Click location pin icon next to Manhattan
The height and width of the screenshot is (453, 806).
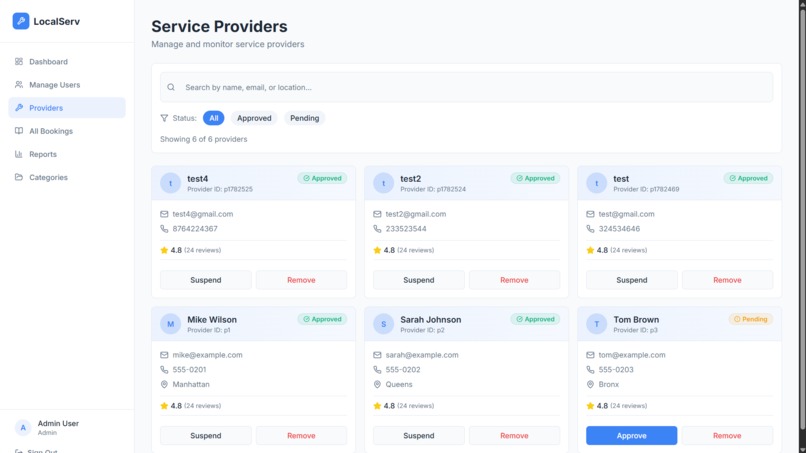(164, 385)
